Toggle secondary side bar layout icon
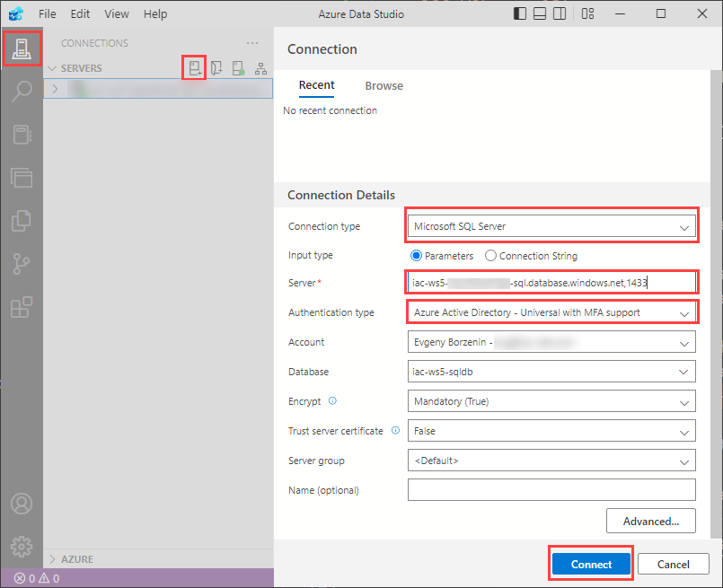This screenshot has width=723, height=588. coord(560,13)
